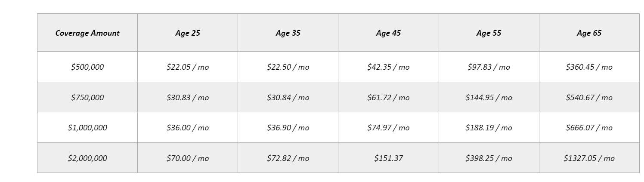Click the $500,000 coverage row label

pos(87,67)
